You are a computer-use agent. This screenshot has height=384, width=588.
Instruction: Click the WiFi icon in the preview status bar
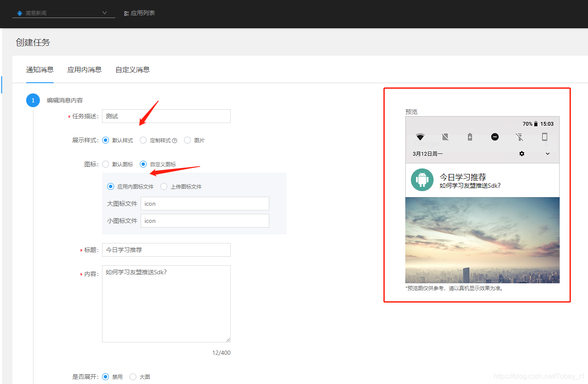click(x=420, y=136)
